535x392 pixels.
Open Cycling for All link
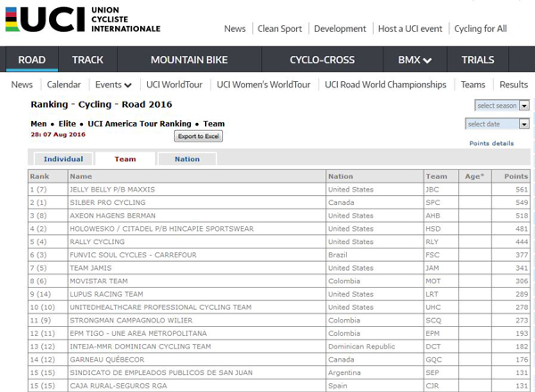coord(480,29)
